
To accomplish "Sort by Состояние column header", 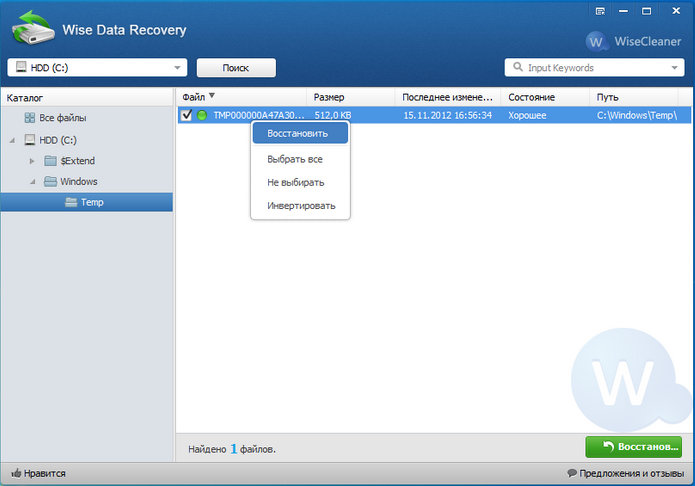I will pyautogui.click(x=545, y=97).
